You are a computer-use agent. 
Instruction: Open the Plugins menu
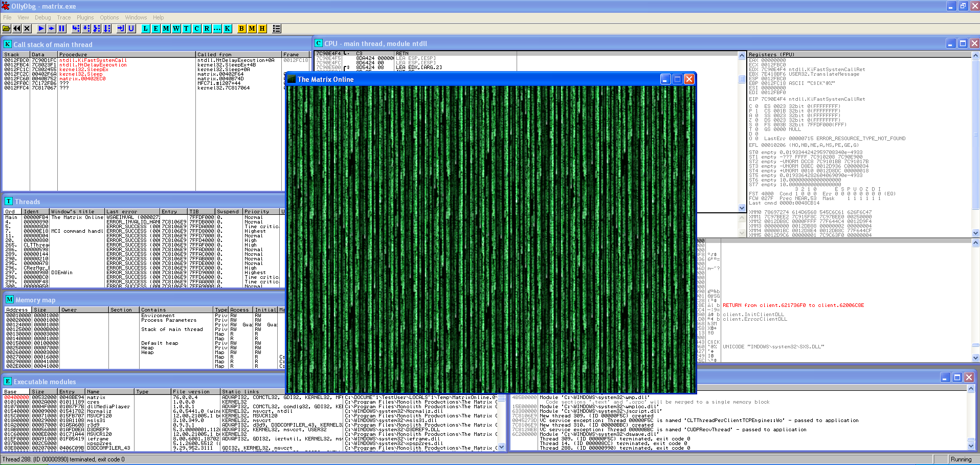[85, 17]
